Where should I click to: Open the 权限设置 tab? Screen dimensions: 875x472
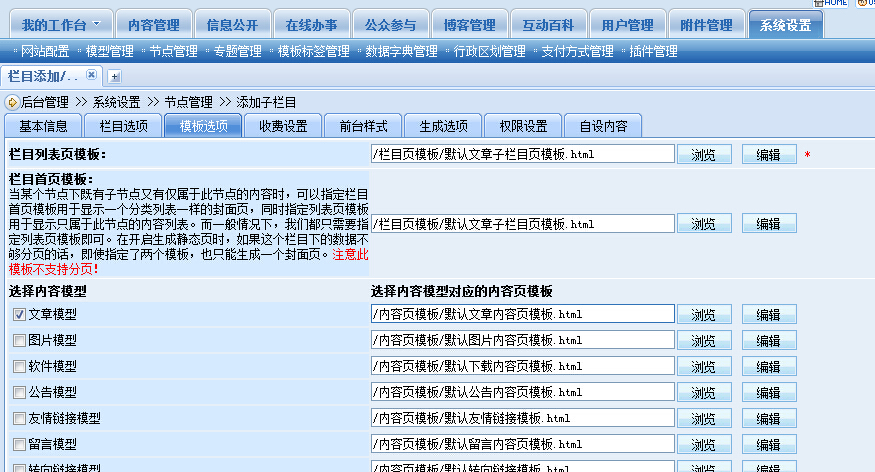click(x=516, y=126)
